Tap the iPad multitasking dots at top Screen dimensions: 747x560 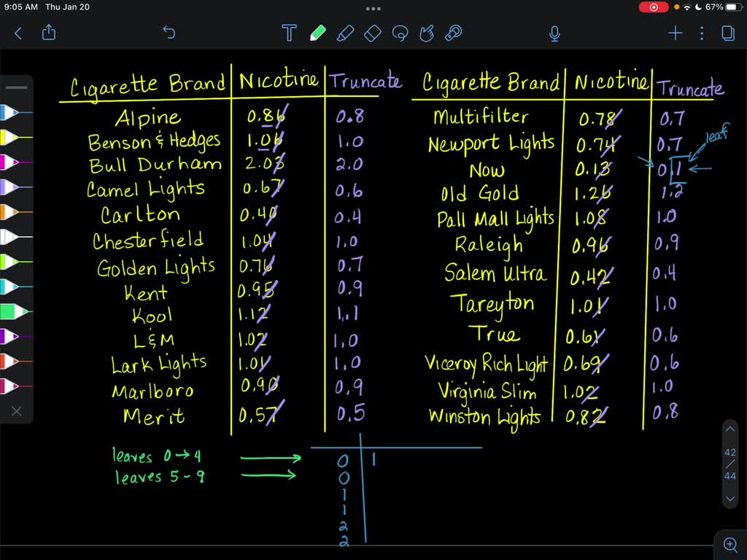point(373,9)
